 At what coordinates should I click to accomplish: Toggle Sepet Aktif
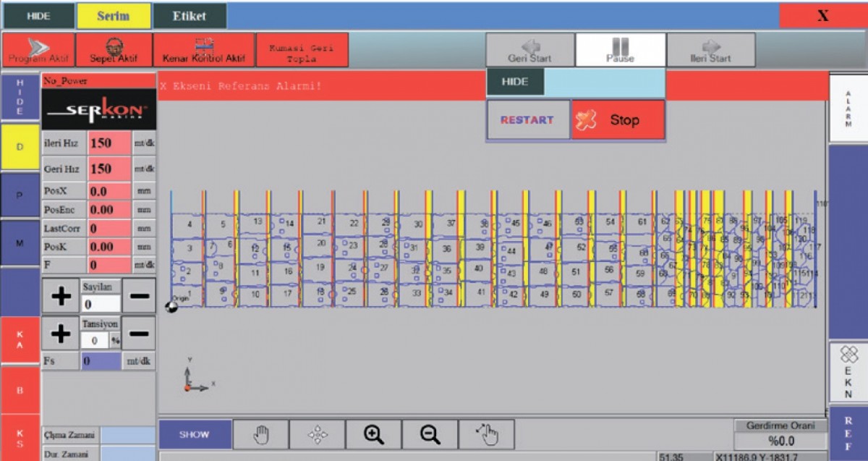click(x=114, y=50)
